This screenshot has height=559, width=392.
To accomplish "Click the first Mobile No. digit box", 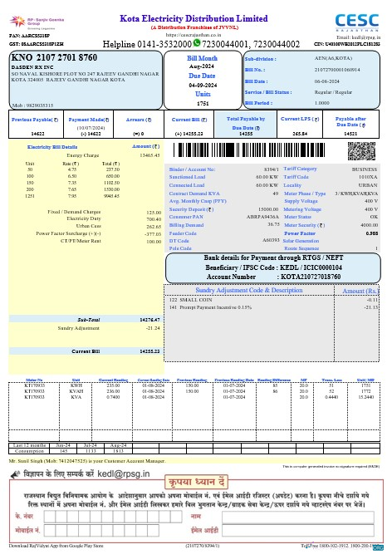I will (x=50, y=530).
